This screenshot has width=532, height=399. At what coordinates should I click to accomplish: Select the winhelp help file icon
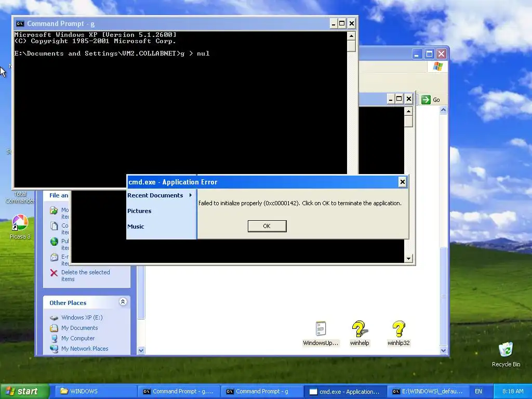point(360,333)
